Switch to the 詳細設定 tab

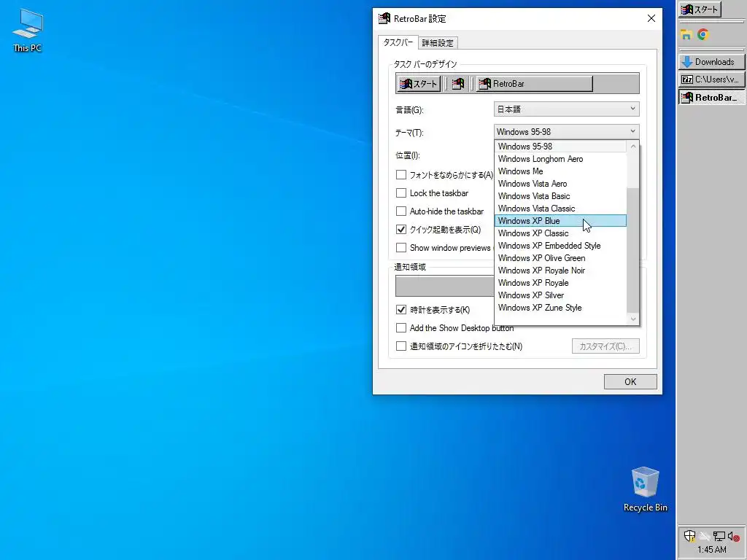438,43
